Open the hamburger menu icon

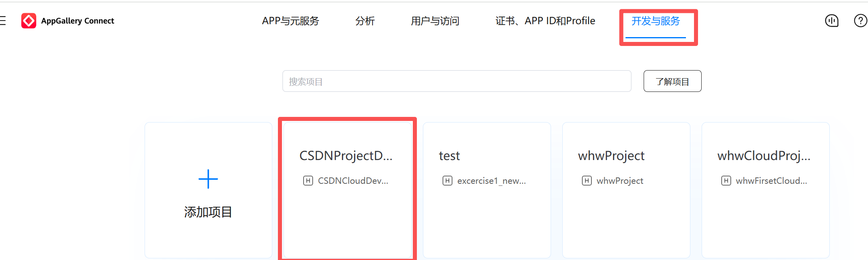point(2,21)
